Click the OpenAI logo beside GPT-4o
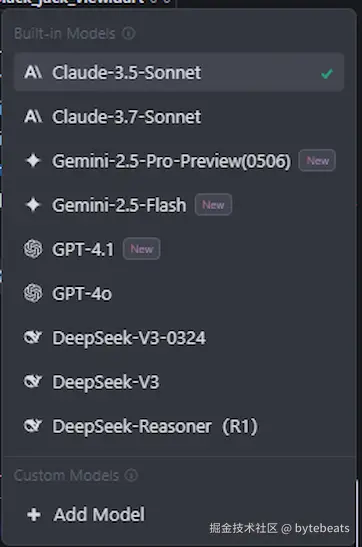The height and width of the screenshot is (547, 362). [33, 293]
